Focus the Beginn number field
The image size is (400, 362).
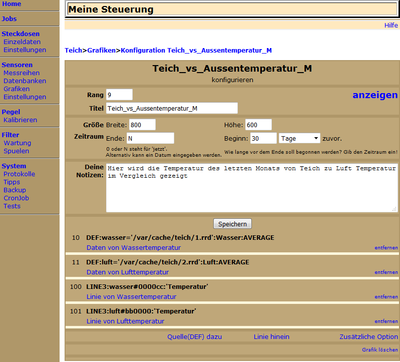point(263,138)
